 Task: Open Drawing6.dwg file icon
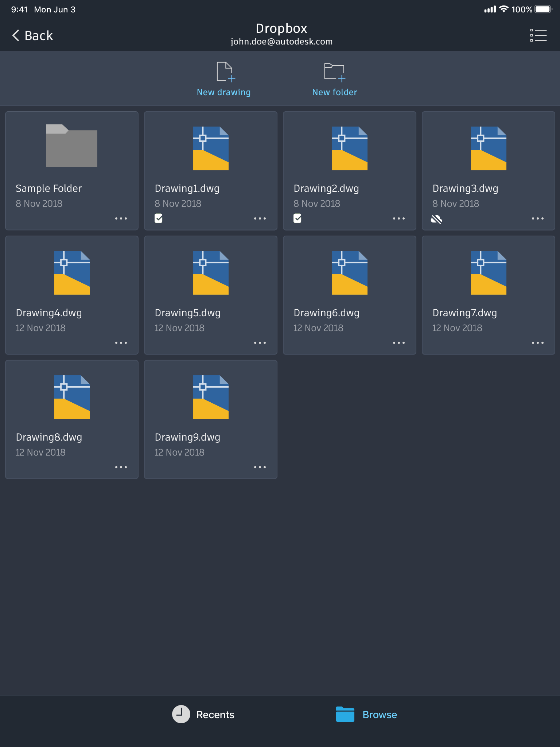click(x=350, y=272)
